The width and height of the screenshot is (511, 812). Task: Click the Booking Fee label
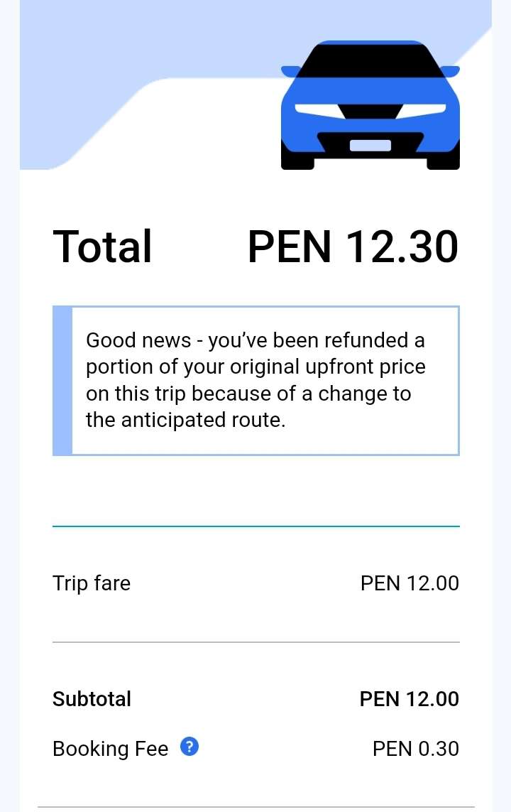coord(111,749)
